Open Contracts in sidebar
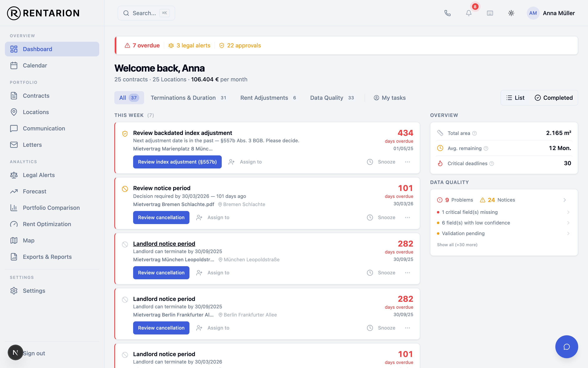Screen dimensions: 588x368 [x=52, y=96]
